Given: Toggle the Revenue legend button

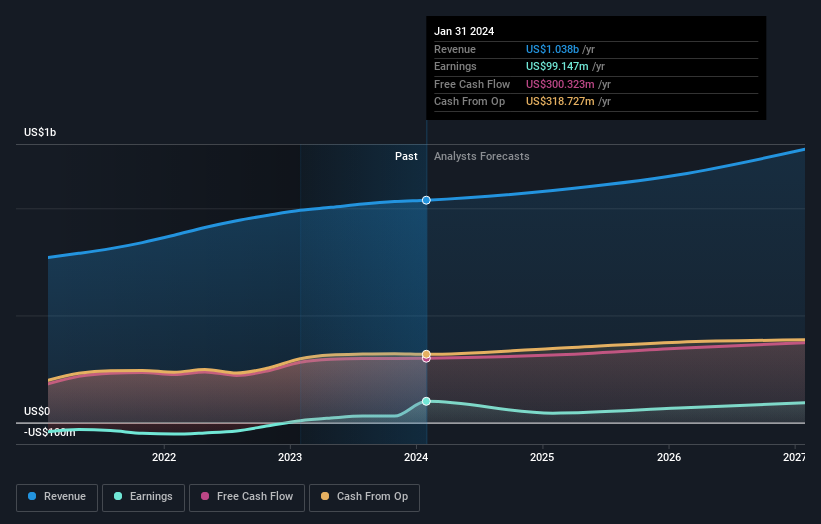Looking at the screenshot, I should click(57, 497).
